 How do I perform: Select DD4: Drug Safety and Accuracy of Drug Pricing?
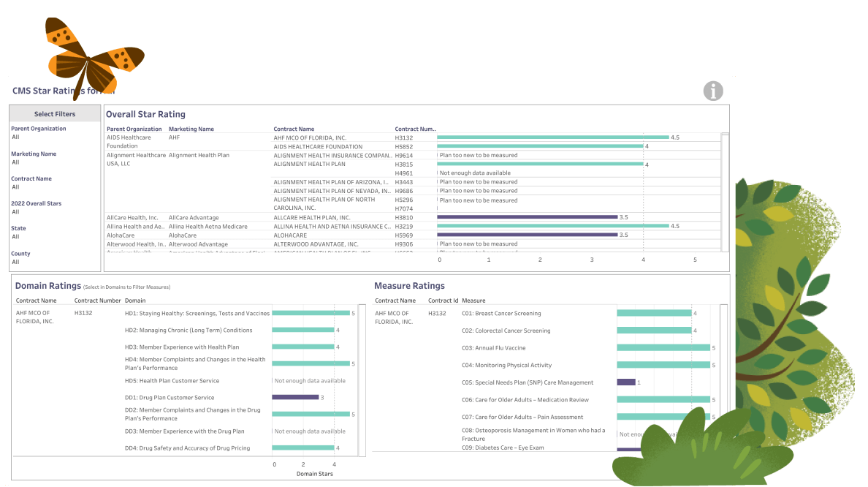pyautogui.click(x=187, y=448)
